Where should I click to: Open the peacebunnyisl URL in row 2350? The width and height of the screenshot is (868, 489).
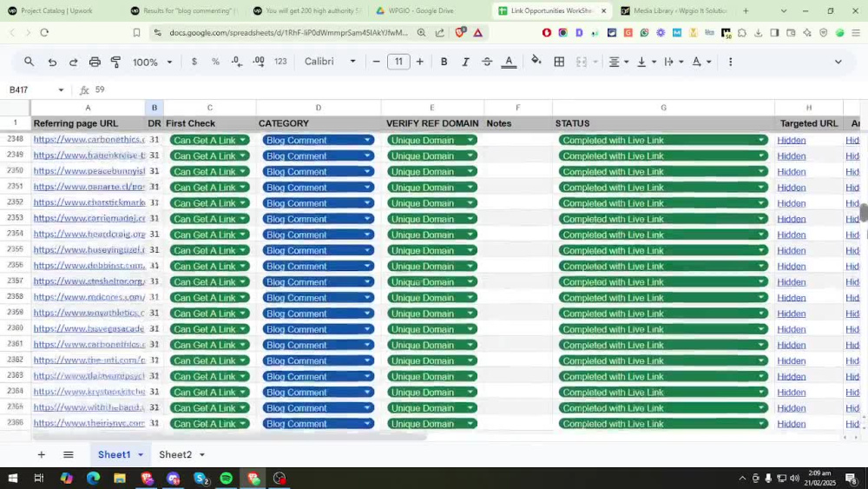pyautogui.click(x=89, y=172)
